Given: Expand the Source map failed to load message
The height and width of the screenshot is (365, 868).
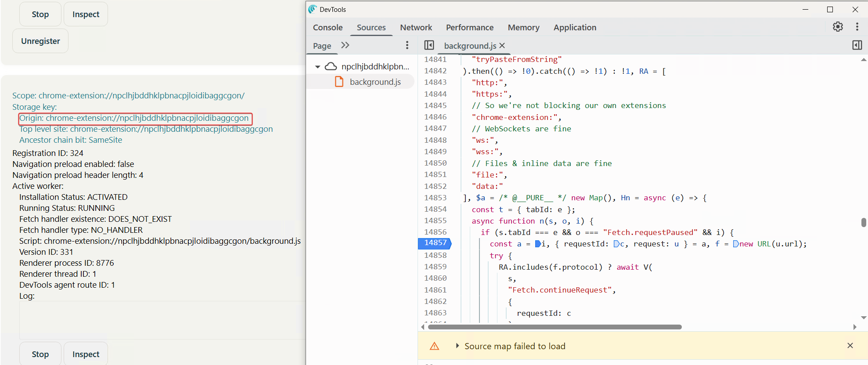Looking at the screenshot, I should point(457,346).
